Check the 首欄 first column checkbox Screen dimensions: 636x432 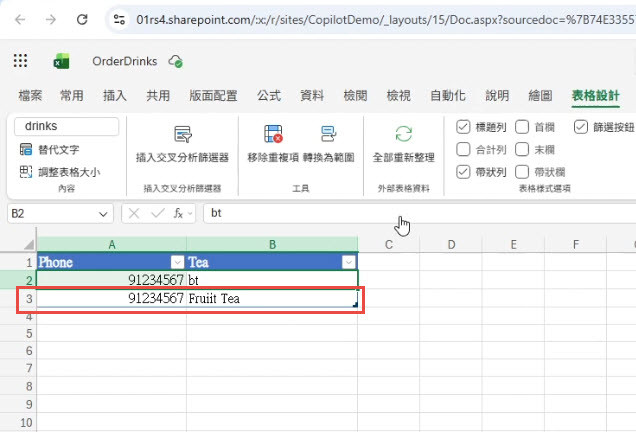tap(522, 127)
